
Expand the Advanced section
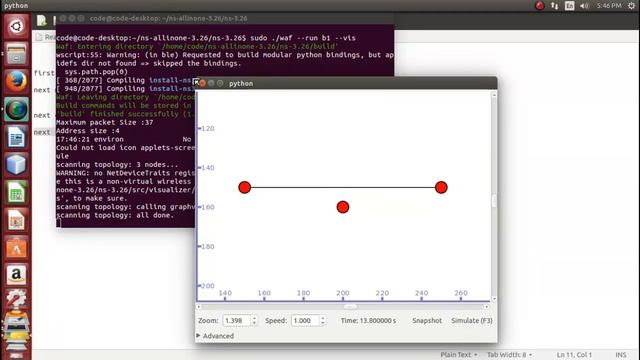[x=215, y=336]
